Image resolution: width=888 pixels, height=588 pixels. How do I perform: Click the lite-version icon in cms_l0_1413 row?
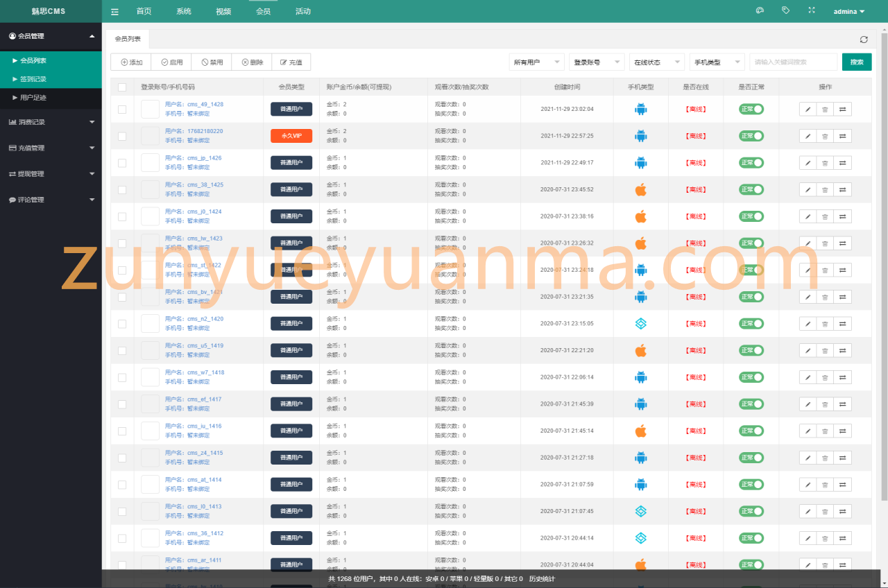click(640, 511)
